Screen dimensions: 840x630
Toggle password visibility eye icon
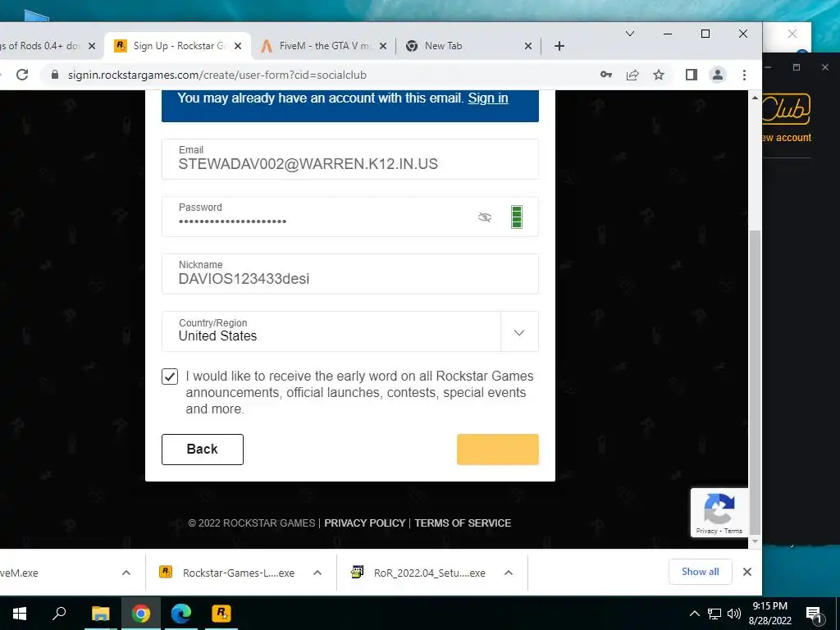[x=485, y=217]
